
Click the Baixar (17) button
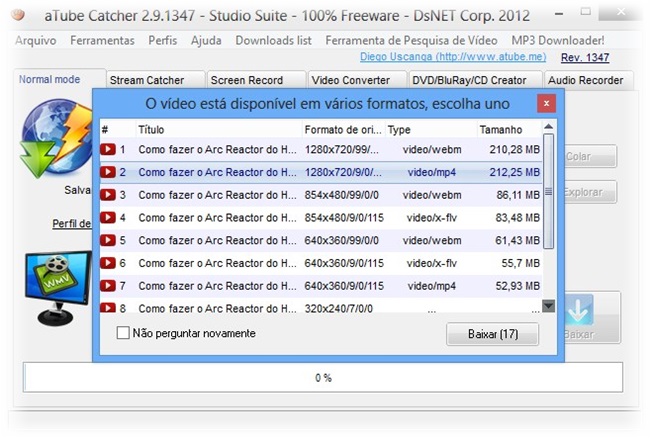492,334
